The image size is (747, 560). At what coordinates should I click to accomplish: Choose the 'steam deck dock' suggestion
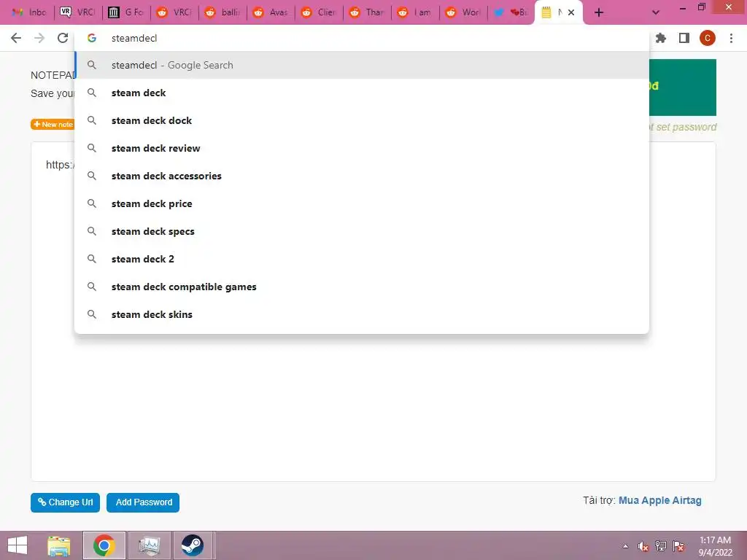pyautogui.click(x=362, y=120)
